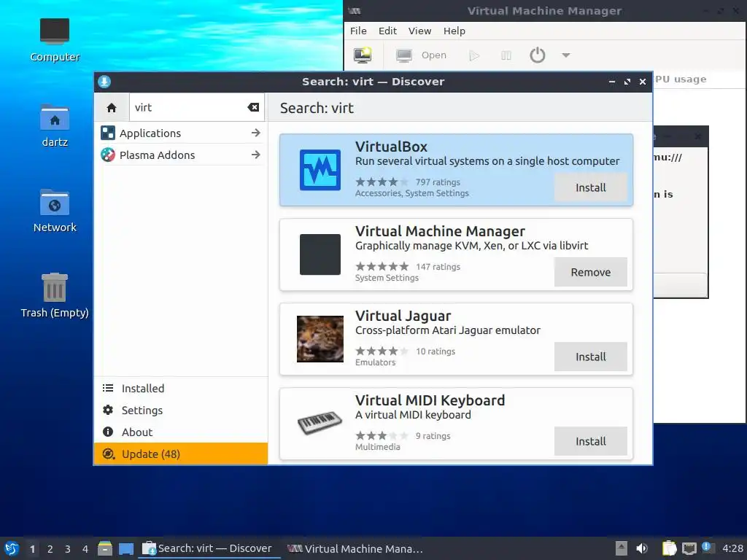Click the VirtualBox star rating
747x560 pixels.
tap(382, 182)
